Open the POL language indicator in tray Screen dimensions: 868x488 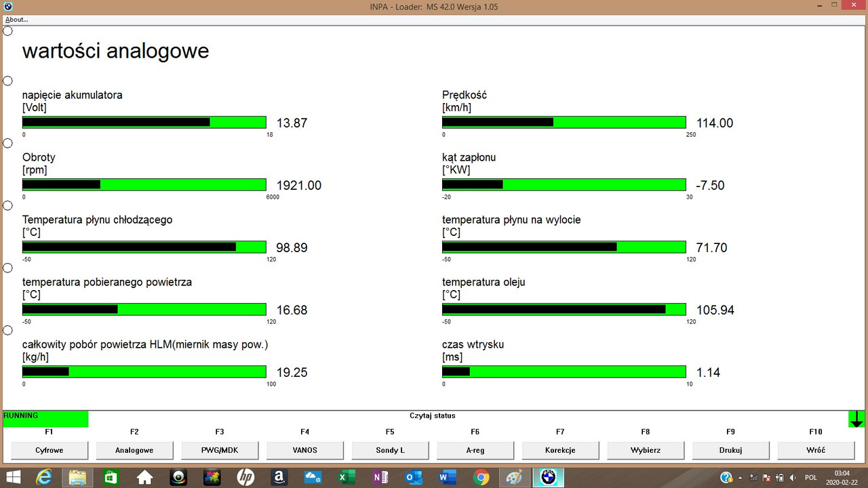pos(811,478)
